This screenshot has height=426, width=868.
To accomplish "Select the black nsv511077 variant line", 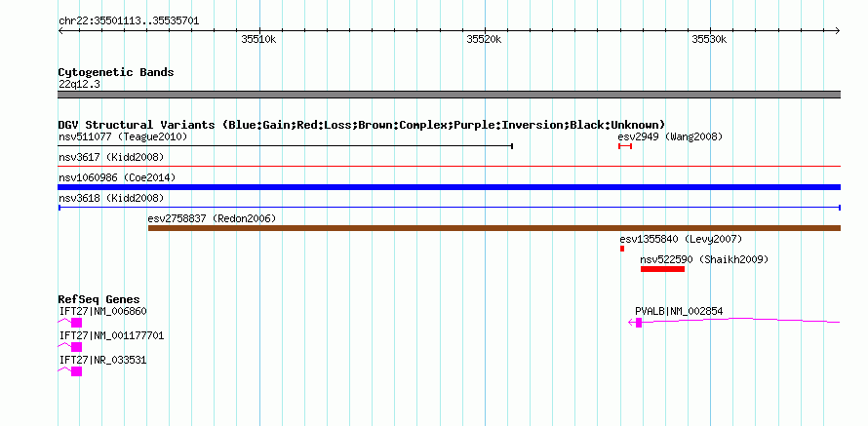I will pyautogui.click(x=286, y=146).
